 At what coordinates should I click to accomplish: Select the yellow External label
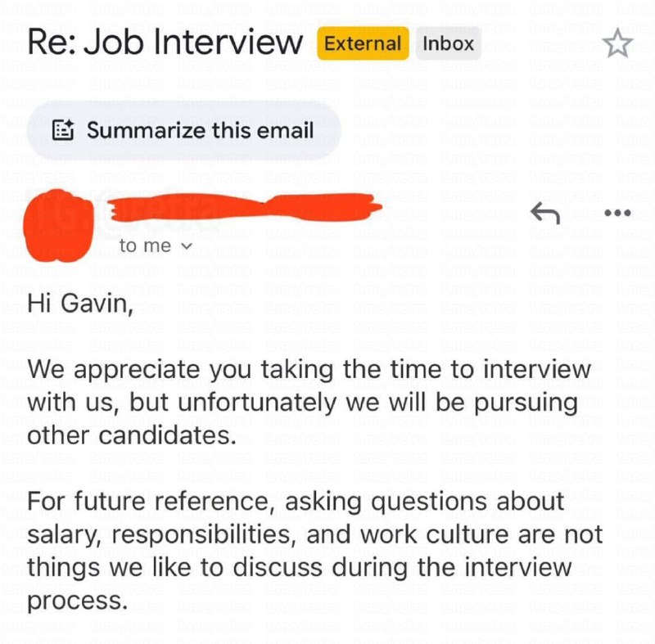point(362,43)
